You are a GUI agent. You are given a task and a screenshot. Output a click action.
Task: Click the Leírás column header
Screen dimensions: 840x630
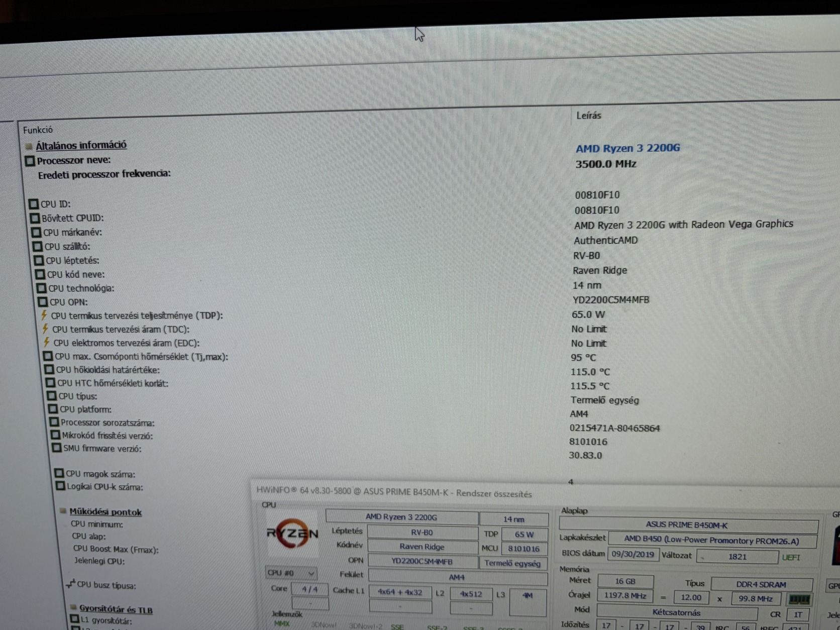point(588,116)
